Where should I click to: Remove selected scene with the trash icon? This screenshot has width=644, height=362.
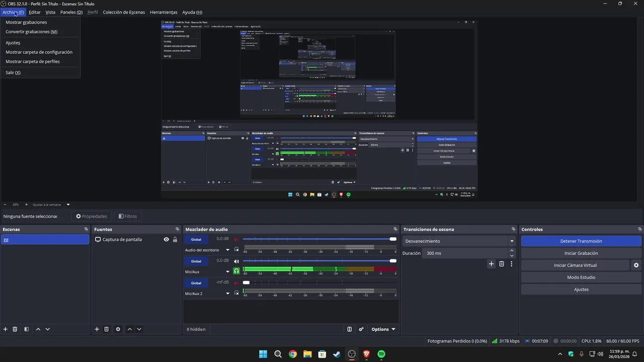coord(15,329)
